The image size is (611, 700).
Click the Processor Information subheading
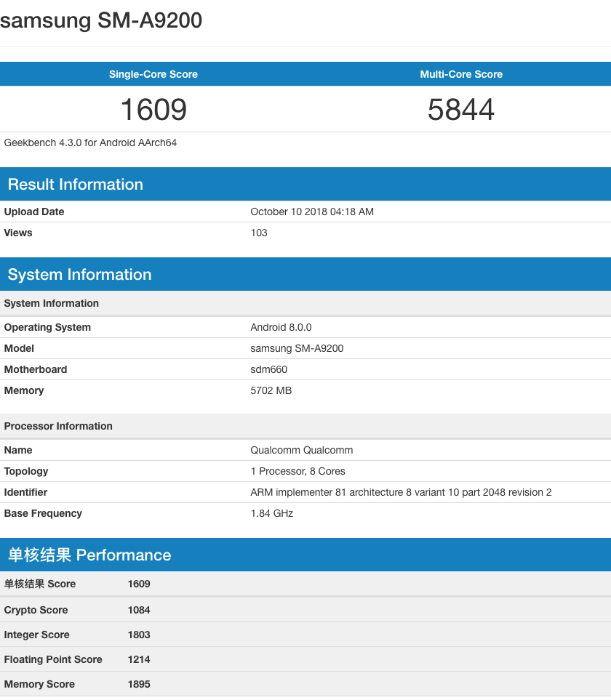pos(58,426)
